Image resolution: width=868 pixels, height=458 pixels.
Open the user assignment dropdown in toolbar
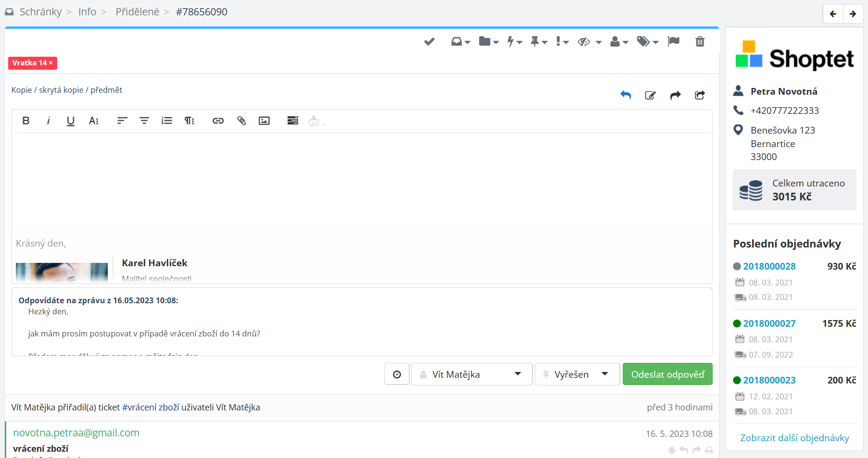pyautogui.click(x=619, y=42)
